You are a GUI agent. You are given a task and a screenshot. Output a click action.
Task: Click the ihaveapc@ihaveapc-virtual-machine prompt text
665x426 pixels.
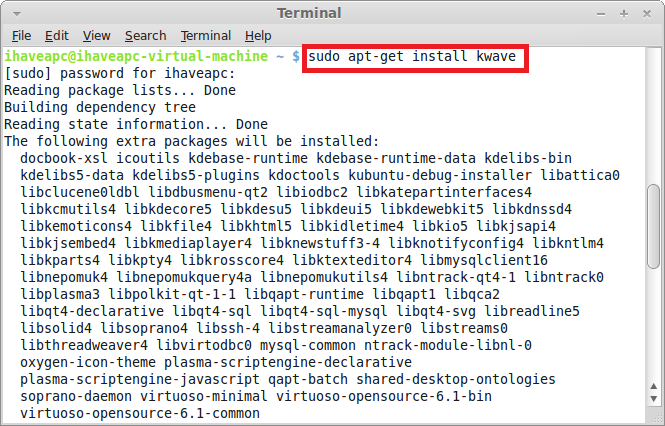[x=136, y=56]
